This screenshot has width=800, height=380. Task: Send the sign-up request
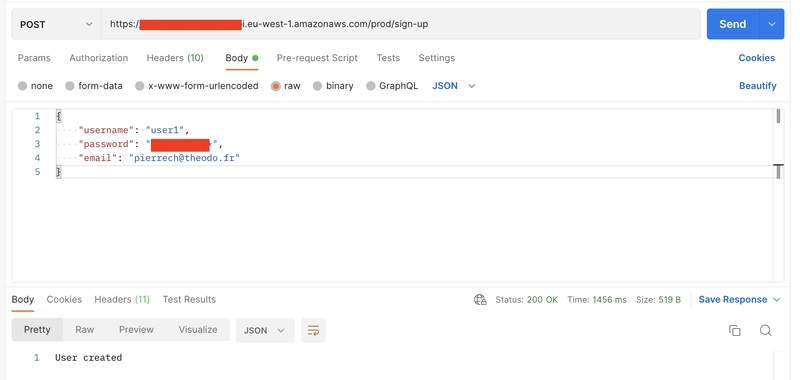point(733,24)
